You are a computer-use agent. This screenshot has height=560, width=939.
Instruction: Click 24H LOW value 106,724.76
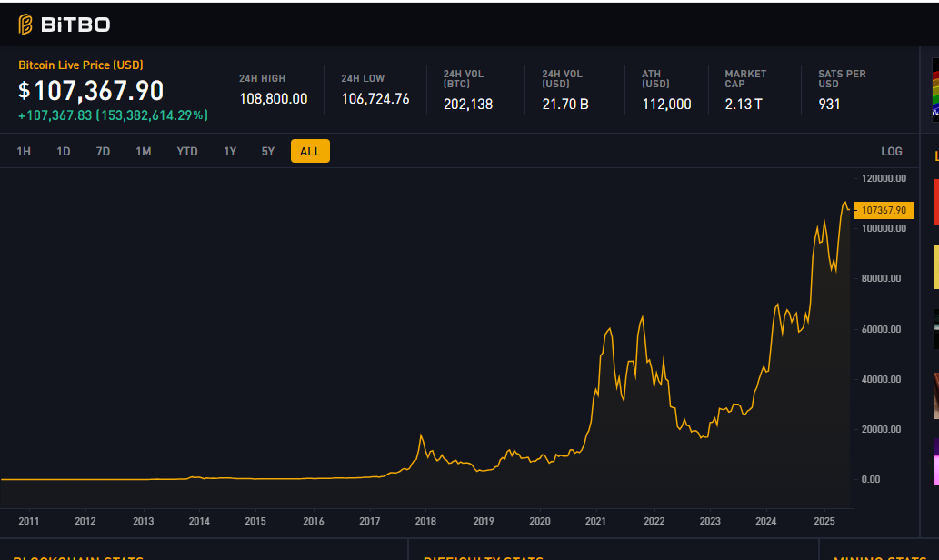click(x=375, y=99)
